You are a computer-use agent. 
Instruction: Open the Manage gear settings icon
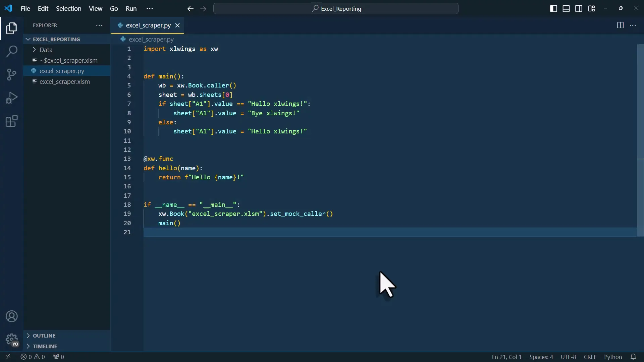click(x=12, y=339)
